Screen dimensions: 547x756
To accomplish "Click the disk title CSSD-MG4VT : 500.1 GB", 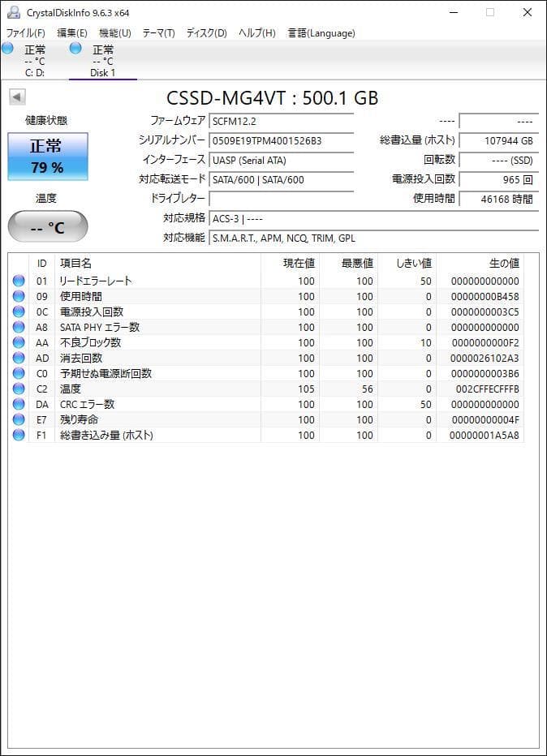I will coord(272,98).
